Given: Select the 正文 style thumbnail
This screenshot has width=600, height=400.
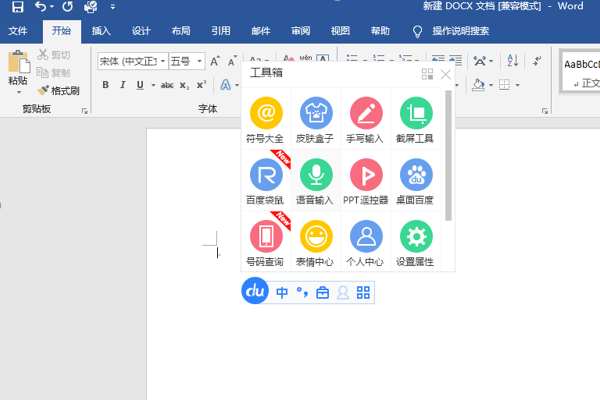Looking at the screenshot, I should 581,72.
